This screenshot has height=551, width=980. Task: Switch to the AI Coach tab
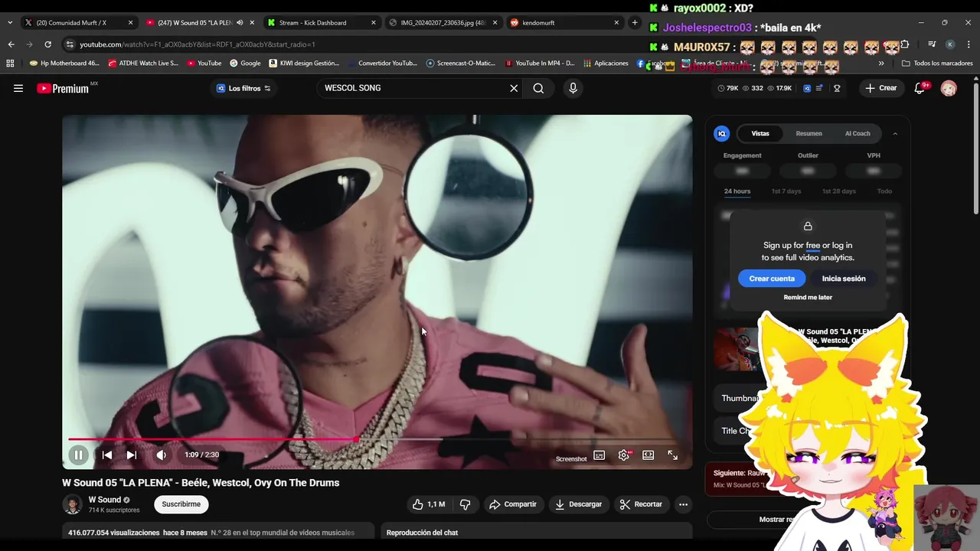pyautogui.click(x=857, y=133)
